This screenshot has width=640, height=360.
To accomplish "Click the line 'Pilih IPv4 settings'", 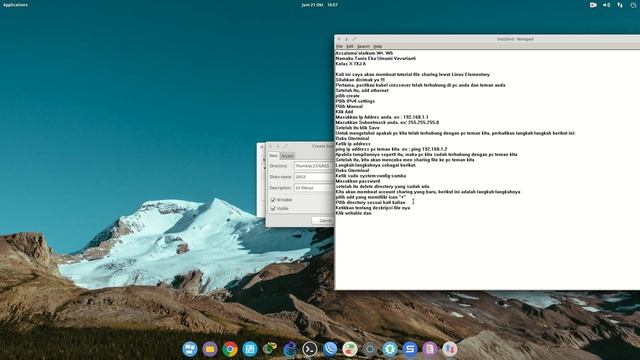I will 355,101.
